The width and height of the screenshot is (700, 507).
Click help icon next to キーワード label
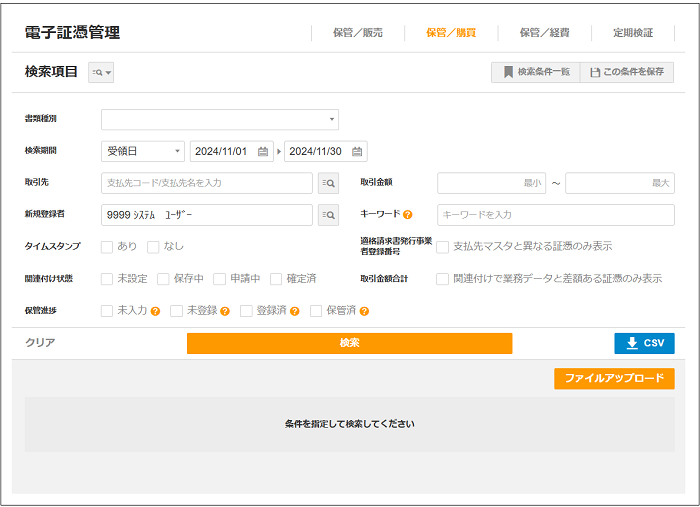coord(407,215)
